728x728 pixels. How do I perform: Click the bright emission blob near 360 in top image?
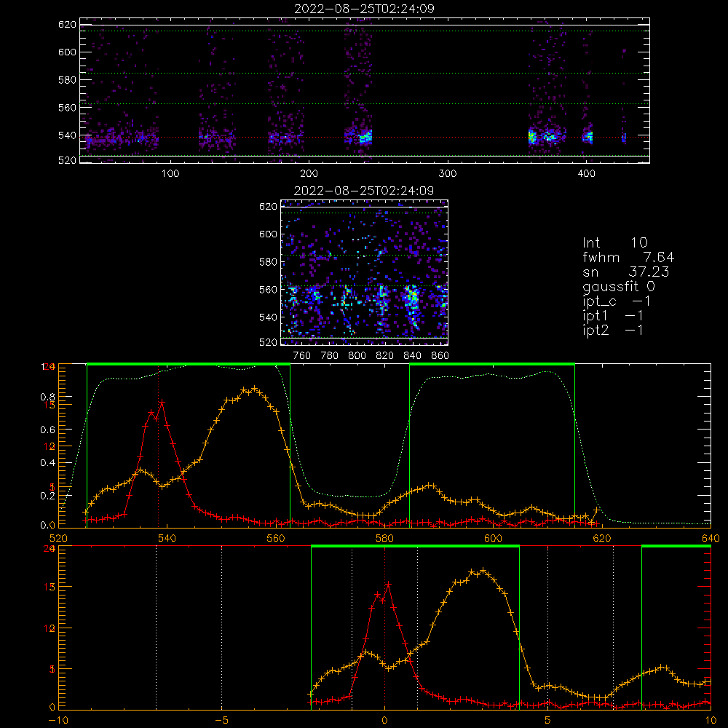tap(532, 138)
